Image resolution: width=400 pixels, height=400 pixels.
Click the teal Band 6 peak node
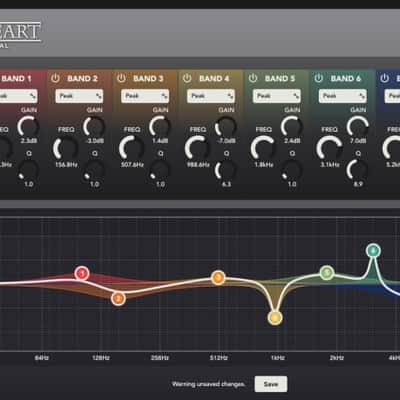(x=373, y=250)
